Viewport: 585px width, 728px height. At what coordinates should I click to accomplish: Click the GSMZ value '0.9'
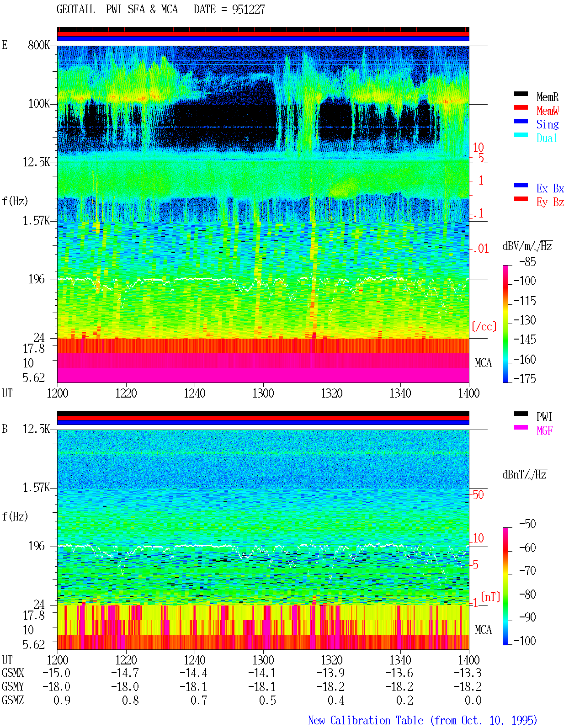[62, 700]
